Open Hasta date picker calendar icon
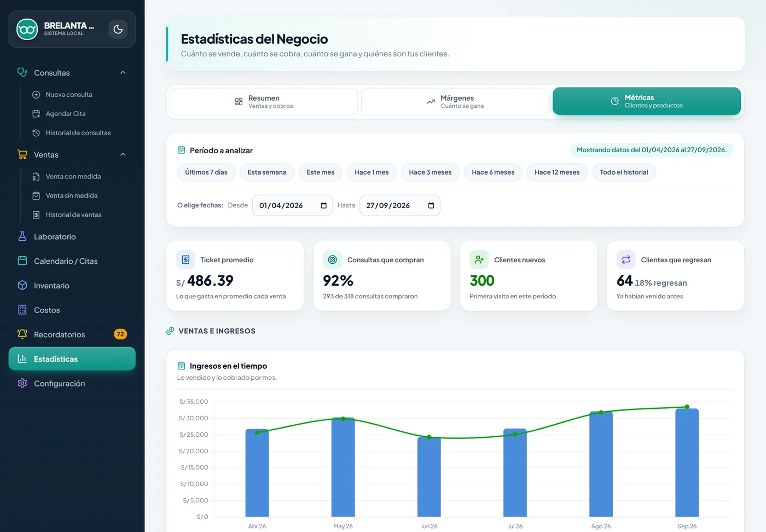This screenshot has width=766, height=532. [431, 206]
